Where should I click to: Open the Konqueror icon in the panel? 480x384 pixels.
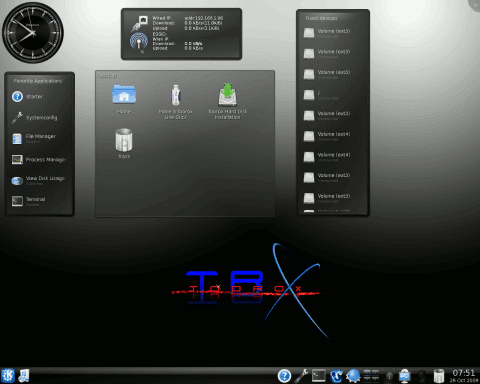(336, 376)
